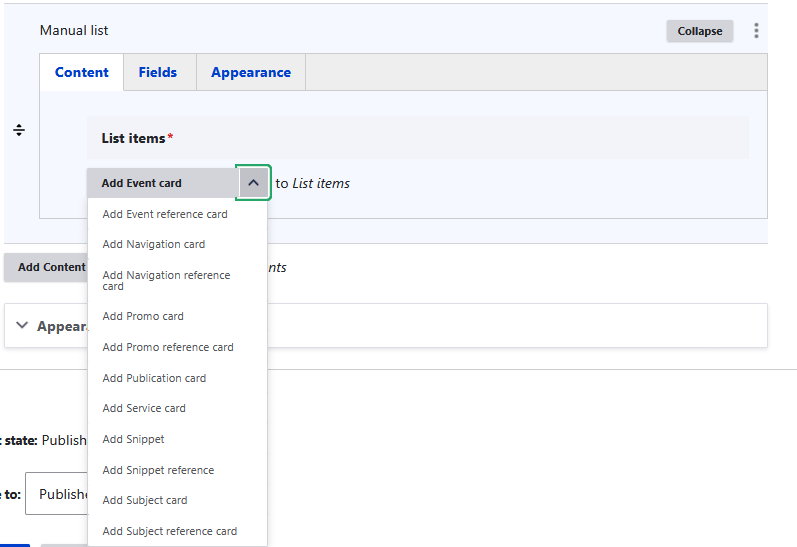
Task: Expand the Appearance section chevron
Action: coord(22,325)
